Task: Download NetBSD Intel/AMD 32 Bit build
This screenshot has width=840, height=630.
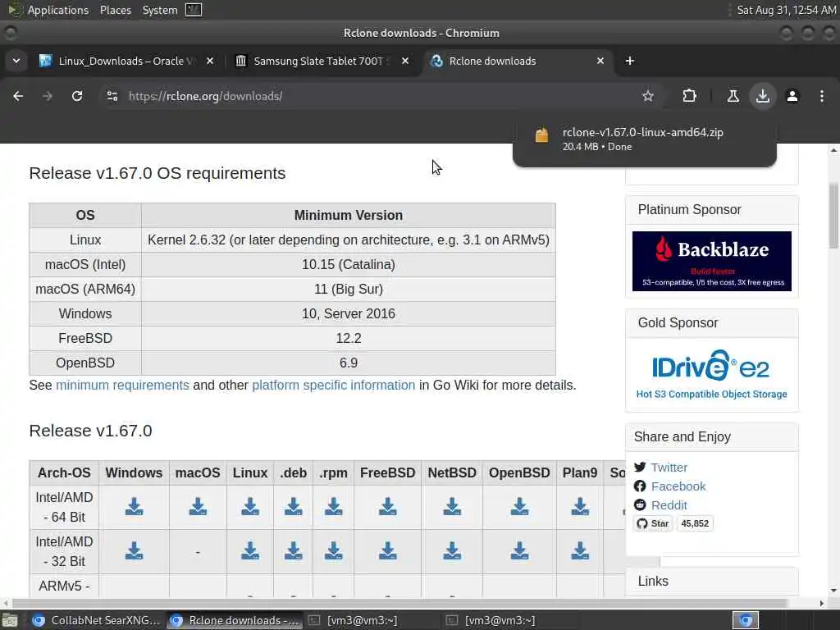Action: coord(452,551)
